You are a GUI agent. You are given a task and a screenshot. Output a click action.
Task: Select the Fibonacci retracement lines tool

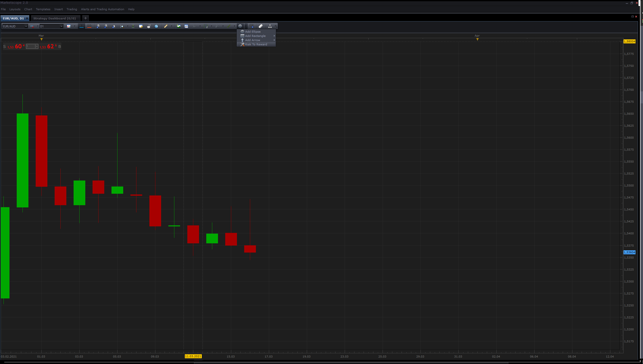click(x=206, y=26)
